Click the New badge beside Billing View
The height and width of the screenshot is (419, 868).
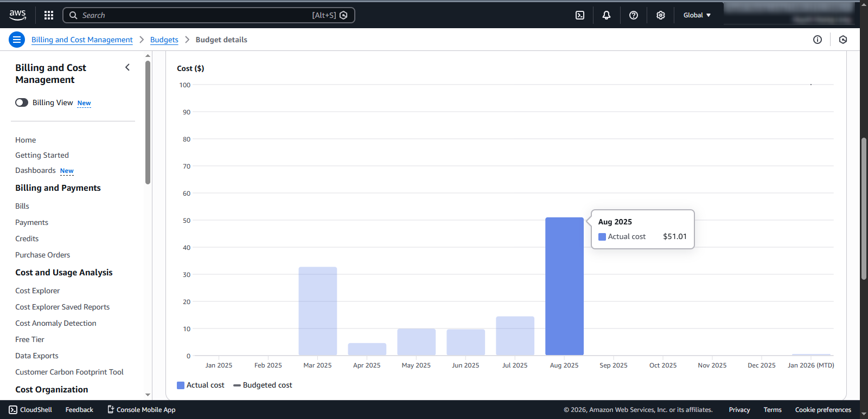point(84,103)
